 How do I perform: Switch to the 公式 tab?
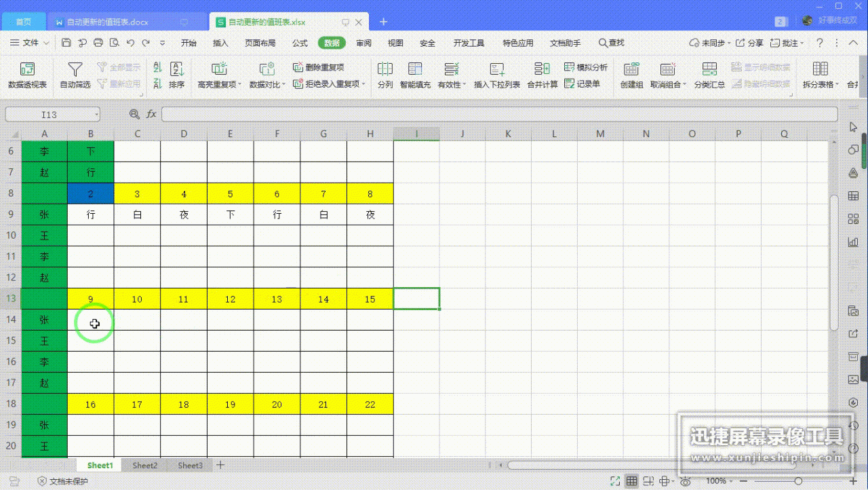coord(300,43)
